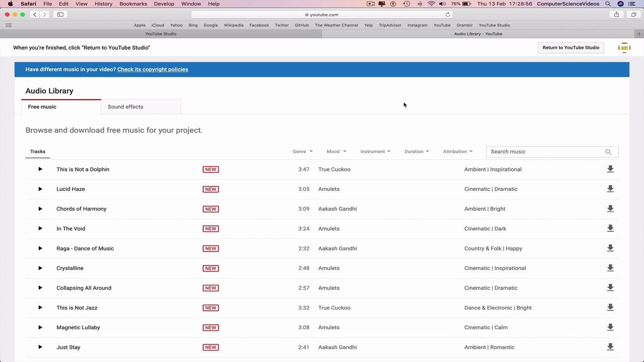Download Chords of Harmony
This screenshot has width=644, height=362.
(610, 209)
